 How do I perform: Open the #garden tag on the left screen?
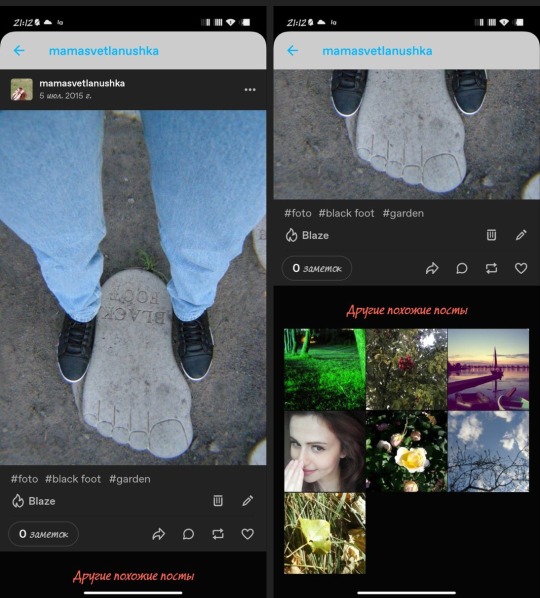pos(130,479)
